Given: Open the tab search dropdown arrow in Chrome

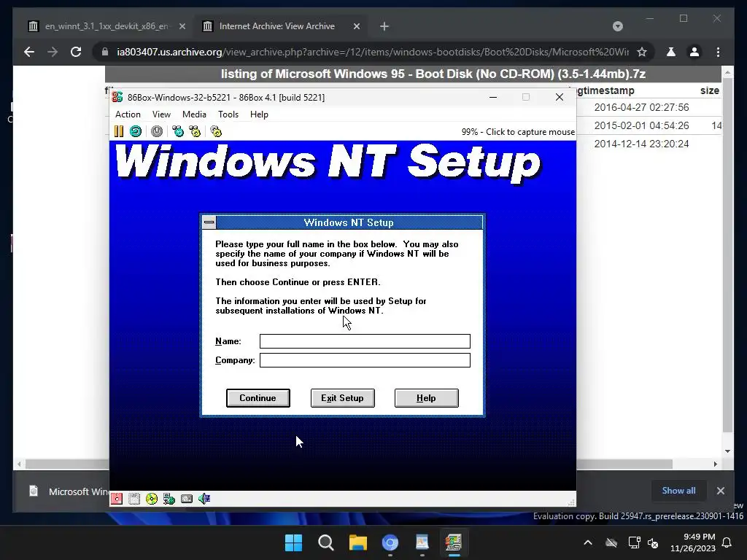Looking at the screenshot, I should click(617, 26).
